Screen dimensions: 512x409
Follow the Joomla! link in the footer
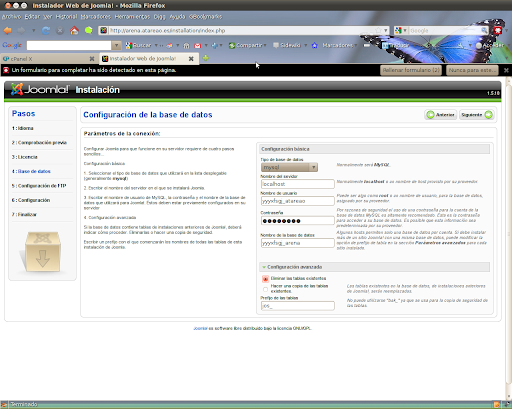click(x=200, y=328)
